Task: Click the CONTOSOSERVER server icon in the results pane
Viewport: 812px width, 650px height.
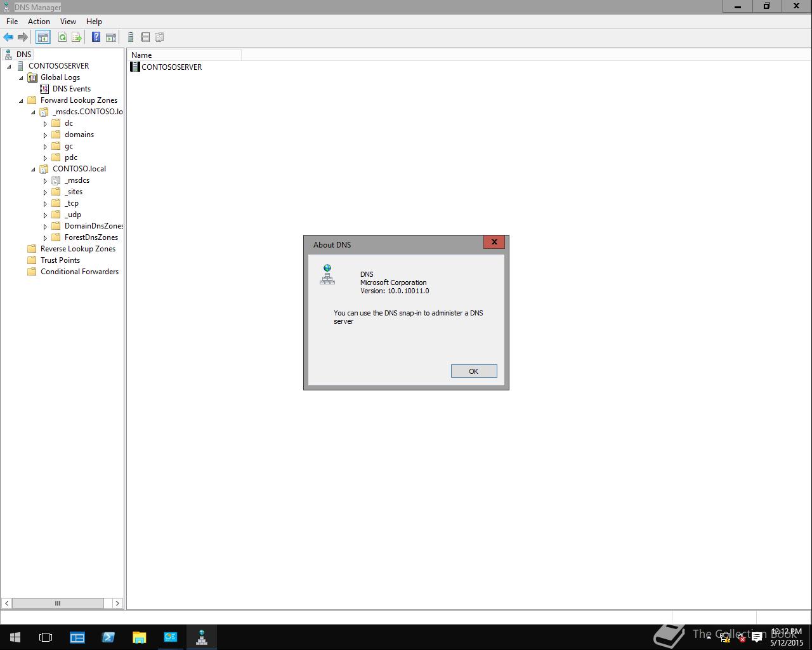Action: point(135,67)
